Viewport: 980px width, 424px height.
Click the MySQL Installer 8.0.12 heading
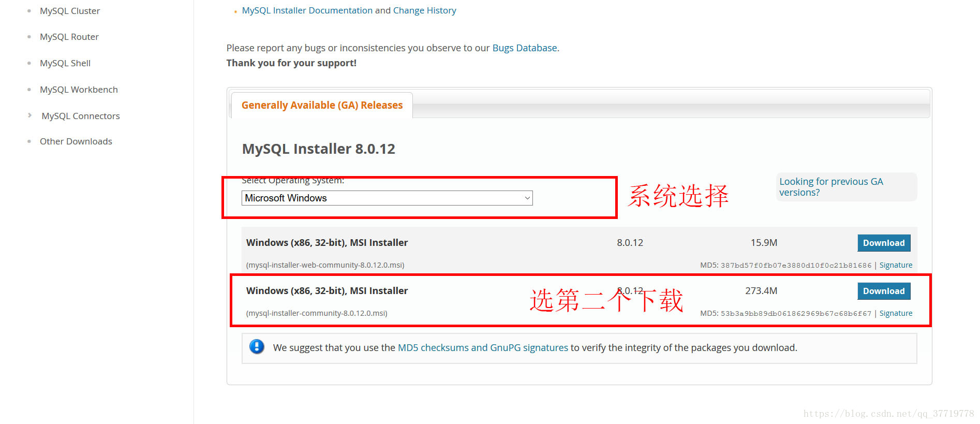[x=319, y=149]
